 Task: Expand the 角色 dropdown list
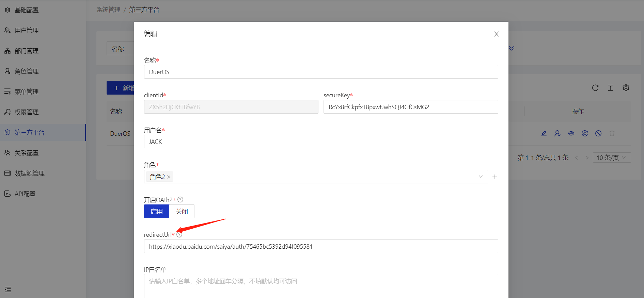480,177
